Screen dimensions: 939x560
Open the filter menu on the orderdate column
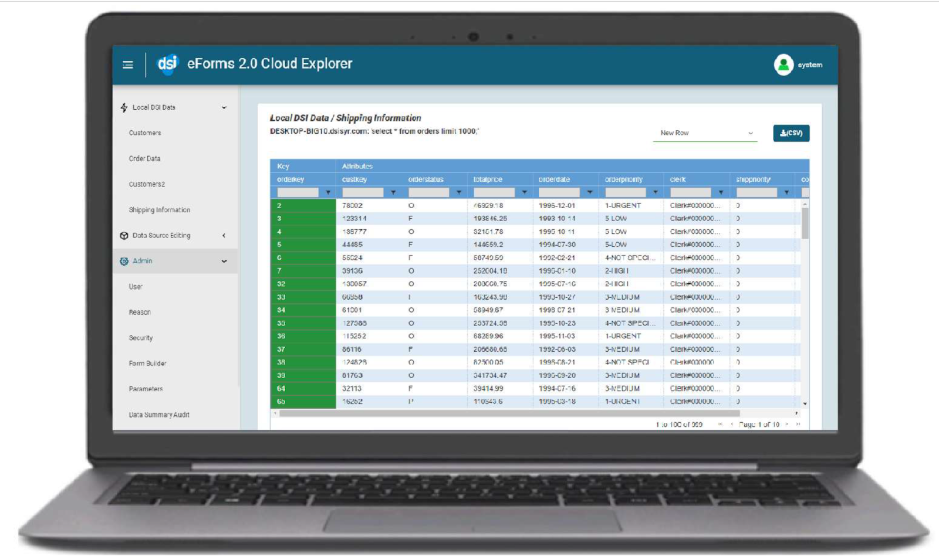pos(589,194)
